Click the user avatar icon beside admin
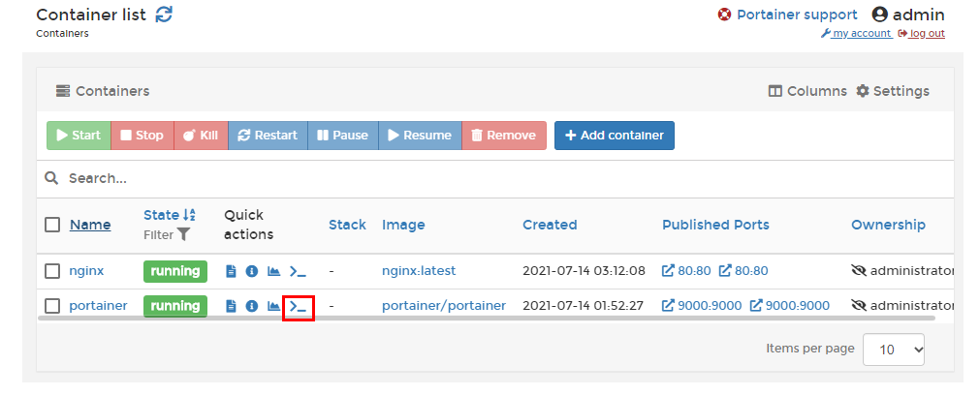 tap(879, 15)
